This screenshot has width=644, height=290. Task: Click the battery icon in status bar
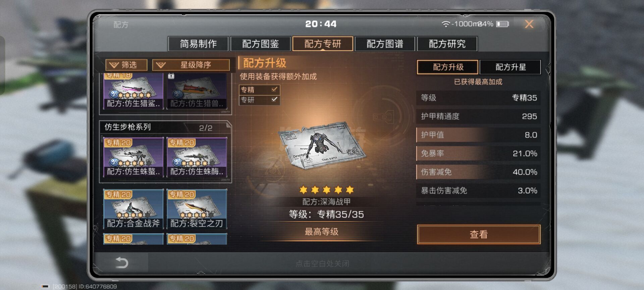click(x=502, y=24)
